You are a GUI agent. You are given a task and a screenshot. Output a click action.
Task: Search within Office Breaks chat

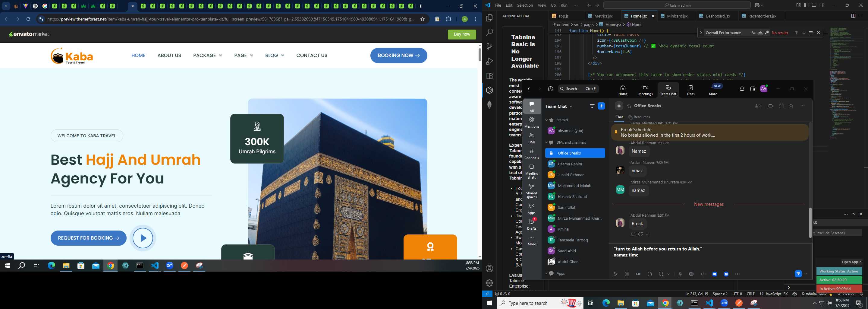tap(791, 106)
